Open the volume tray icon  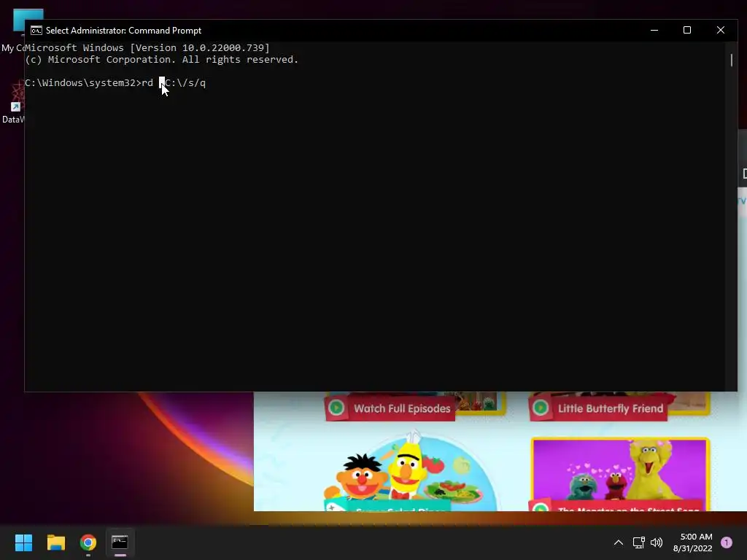pyautogui.click(x=657, y=542)
